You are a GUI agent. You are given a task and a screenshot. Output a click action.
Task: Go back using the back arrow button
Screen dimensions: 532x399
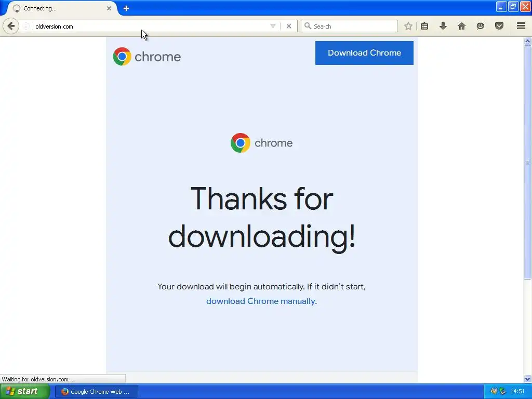[11, 26]
